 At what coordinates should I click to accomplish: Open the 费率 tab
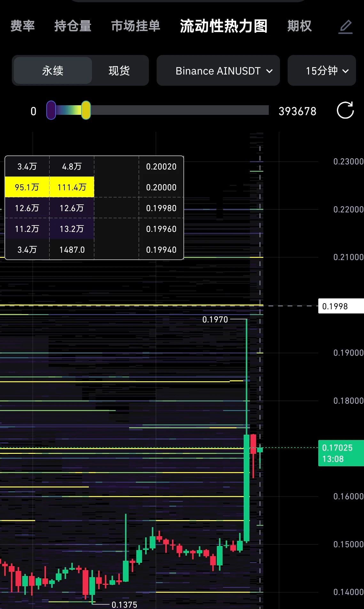[x=23, y=26]
